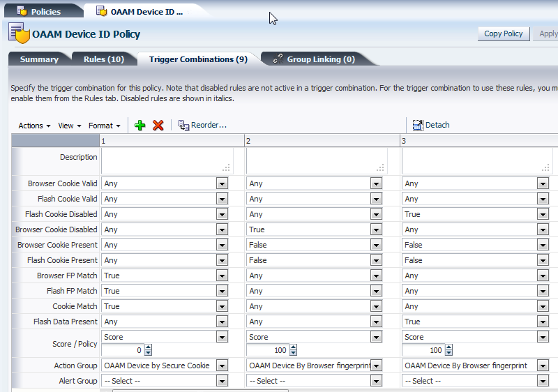Click the Copy Policy button
Screen dimensions: 558x392
503,33
